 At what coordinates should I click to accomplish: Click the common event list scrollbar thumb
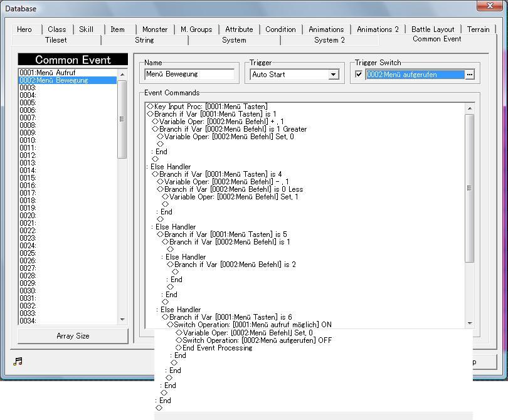122,119
